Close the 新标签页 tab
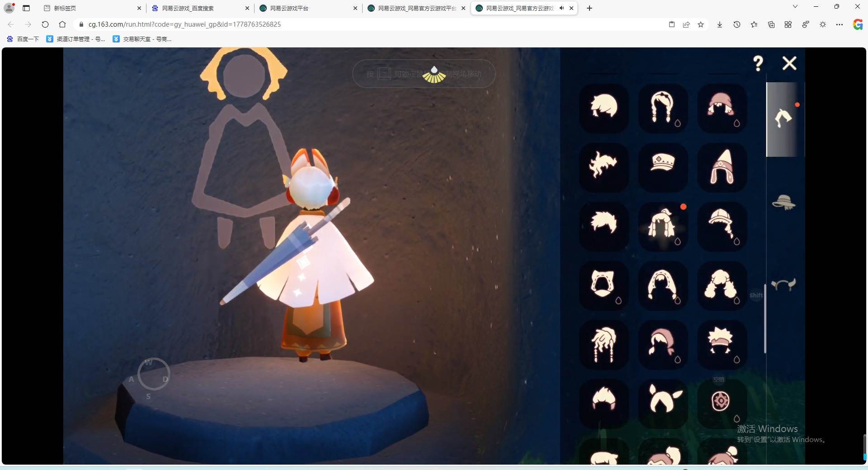The image size is (868, 470). point(139,8)
